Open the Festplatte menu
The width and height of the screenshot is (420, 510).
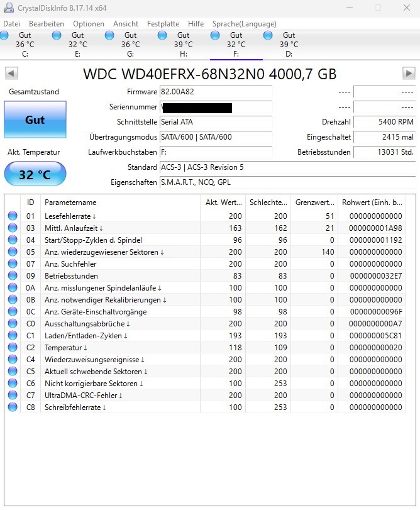click(163, 24)
